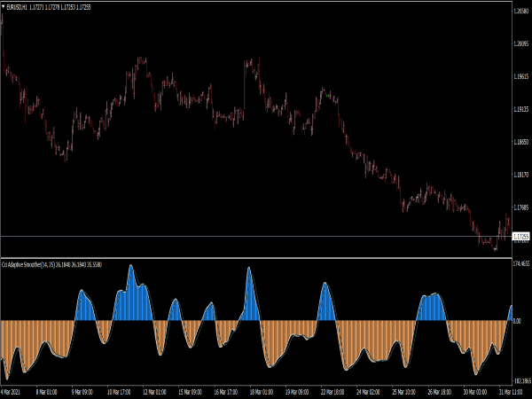This screenshot has width=532, height=399.
Task: Click the 12 Mar 01:00 time label
Action: [x=154, y=392]
